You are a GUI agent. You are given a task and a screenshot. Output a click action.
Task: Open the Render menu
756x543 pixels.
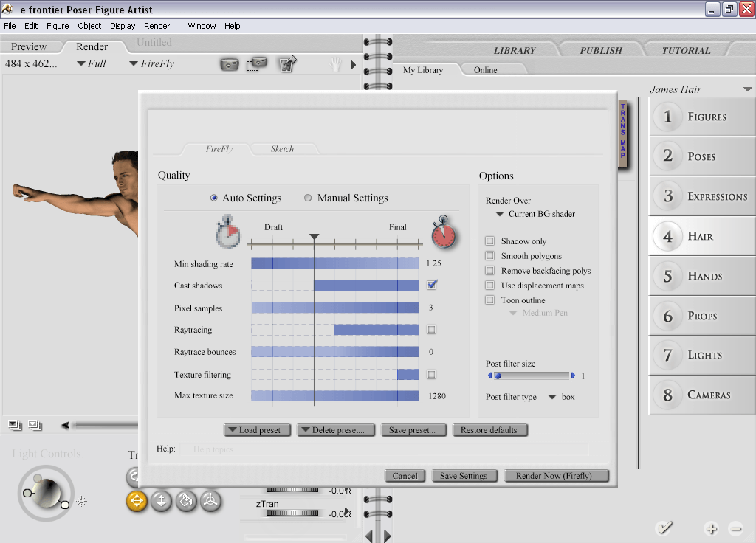157,26
